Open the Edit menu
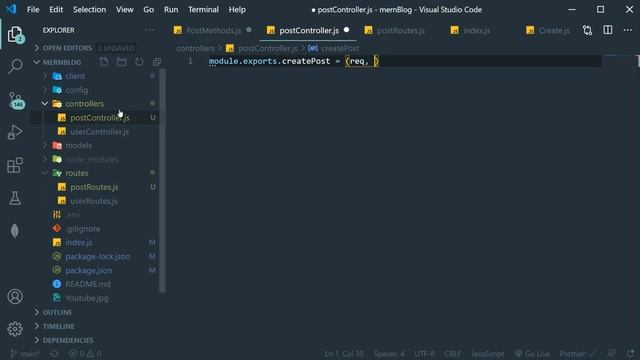 coord(56,9)
